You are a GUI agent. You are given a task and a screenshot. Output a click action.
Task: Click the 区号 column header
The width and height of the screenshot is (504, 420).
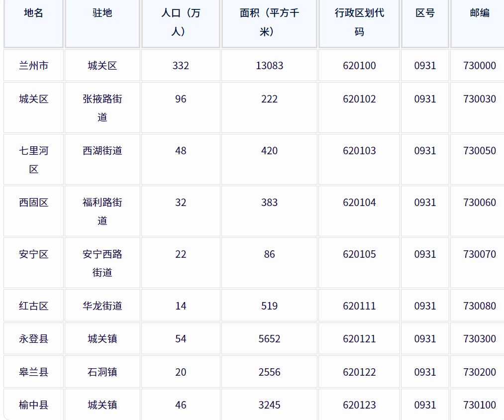coord(425,23)
